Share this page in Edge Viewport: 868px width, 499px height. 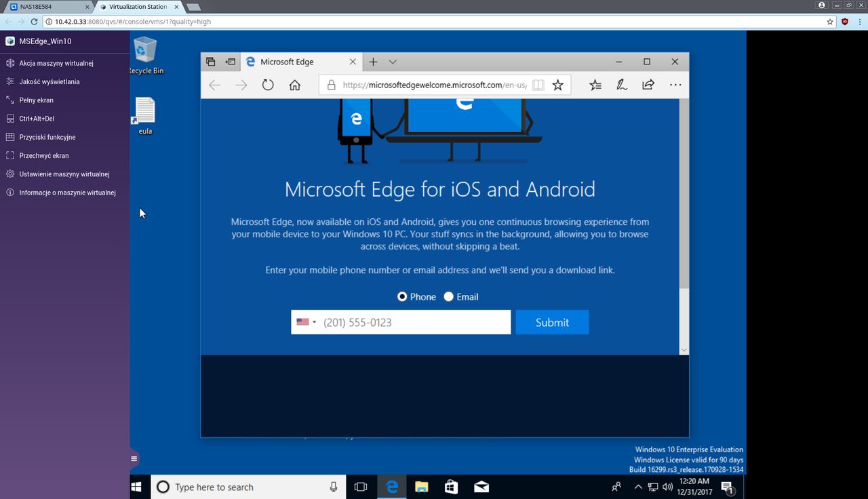[x=648, y=85]
